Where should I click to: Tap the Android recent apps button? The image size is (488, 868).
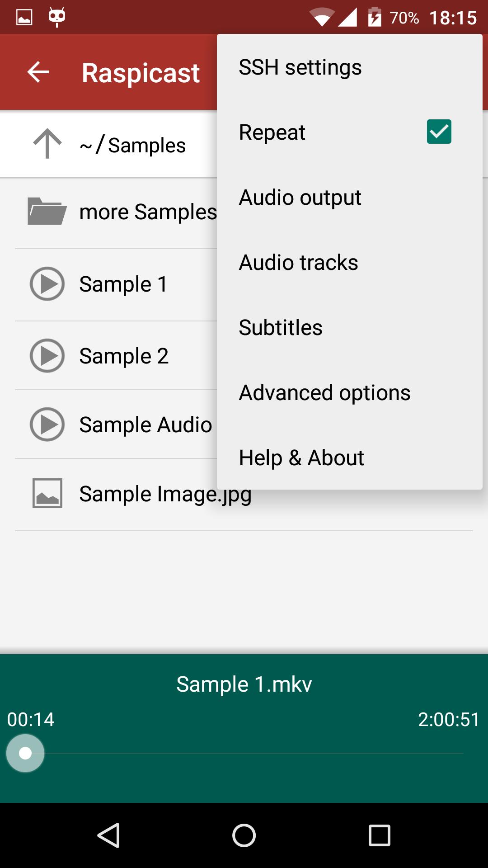coord(380,835)
